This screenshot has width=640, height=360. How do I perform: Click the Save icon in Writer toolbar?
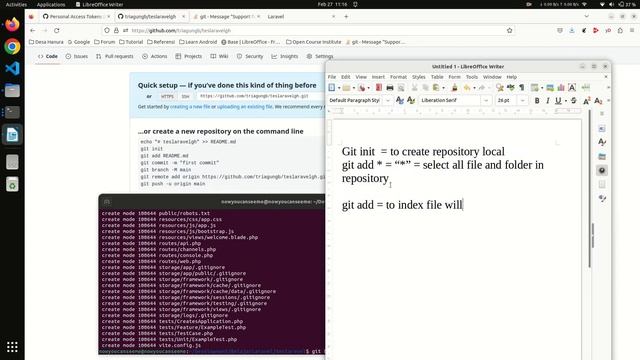point(362,88)
